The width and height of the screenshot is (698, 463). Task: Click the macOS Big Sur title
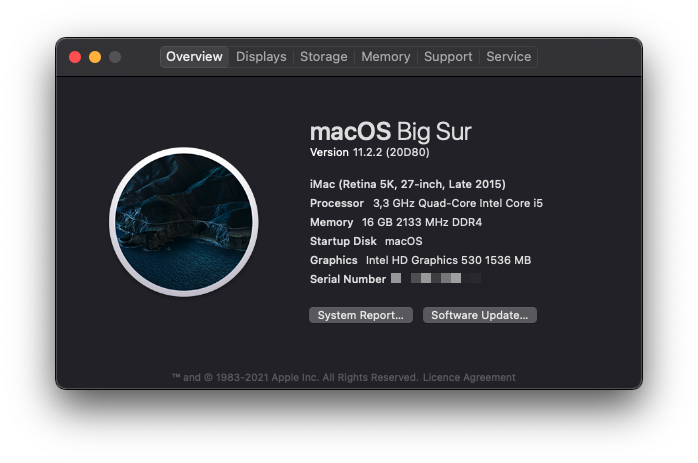(390, 132)
